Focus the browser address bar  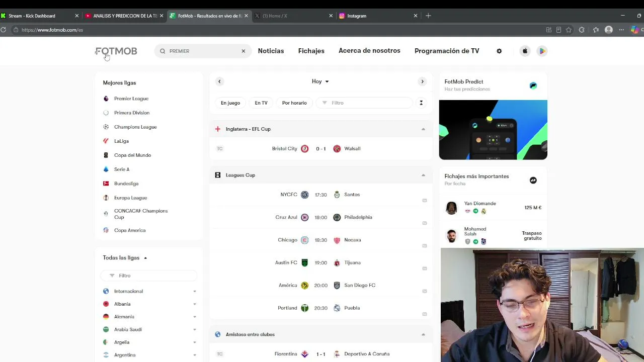(277, 30)
